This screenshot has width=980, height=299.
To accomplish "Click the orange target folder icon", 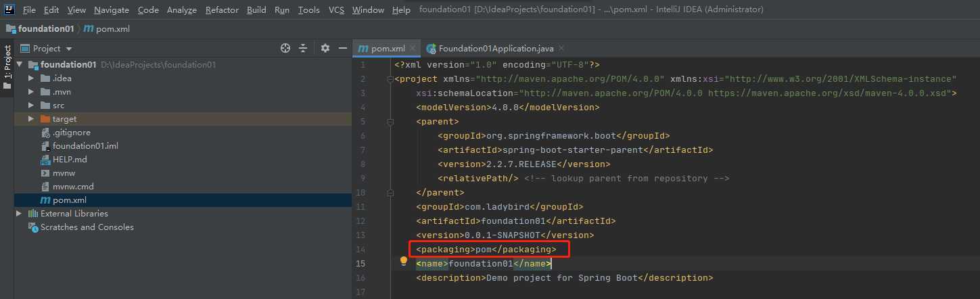I will coord(45,119).
